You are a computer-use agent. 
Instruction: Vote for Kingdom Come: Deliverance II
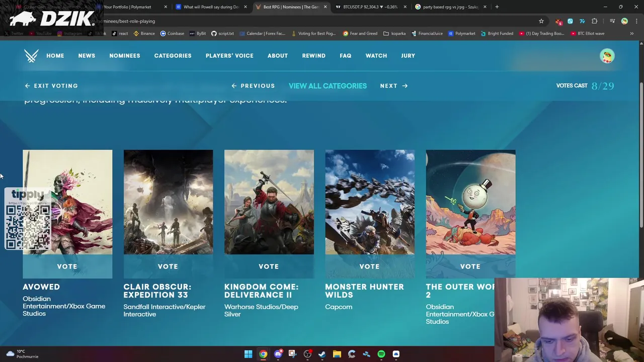coord(269,266)
